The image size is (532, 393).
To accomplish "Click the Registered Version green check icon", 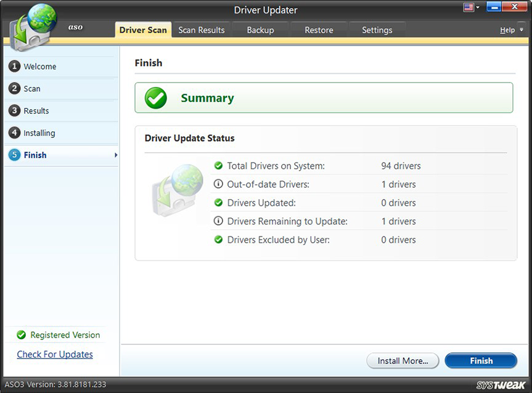I will coord(20,334).
